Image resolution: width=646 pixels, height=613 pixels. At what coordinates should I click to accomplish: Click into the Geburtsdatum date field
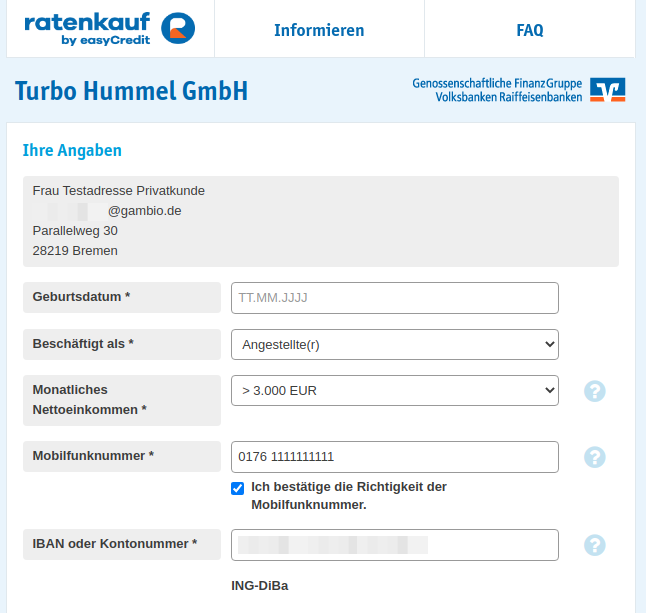coord(394,298)
